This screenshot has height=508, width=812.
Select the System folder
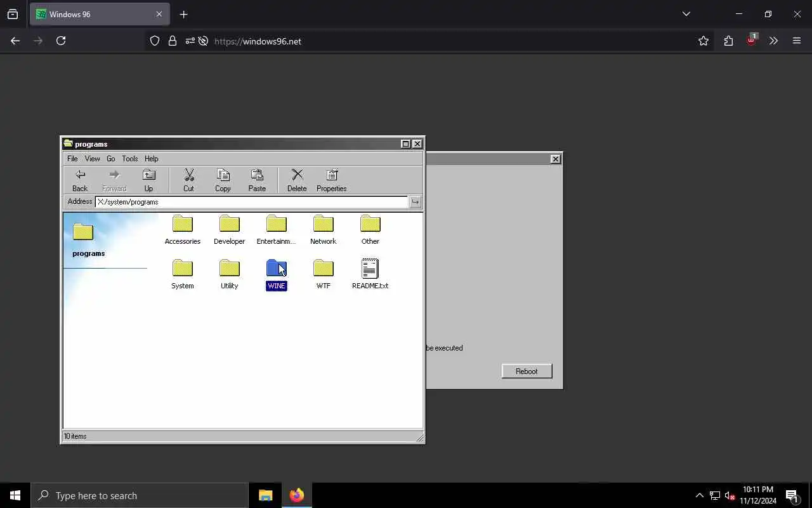coord(182,274)
